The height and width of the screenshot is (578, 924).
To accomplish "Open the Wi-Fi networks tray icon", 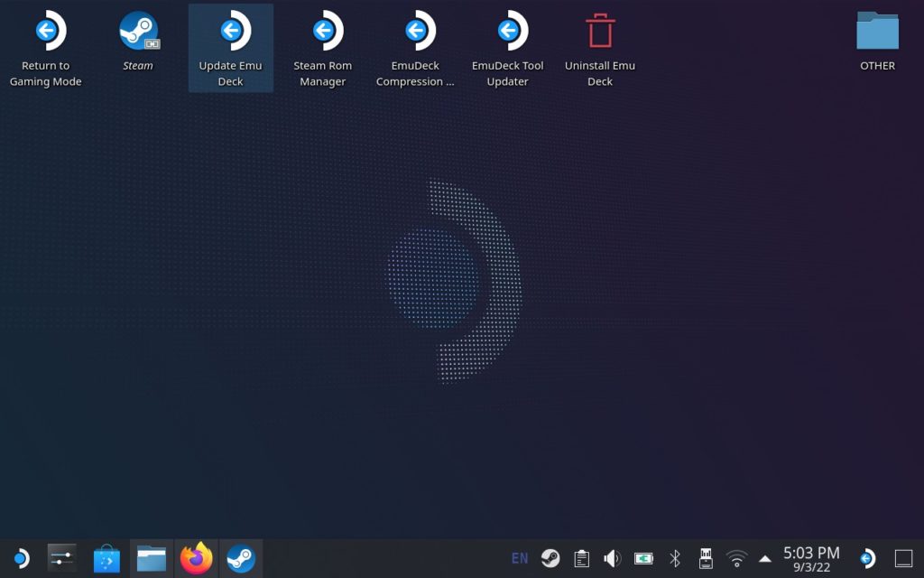I will [x=736, y=558].
